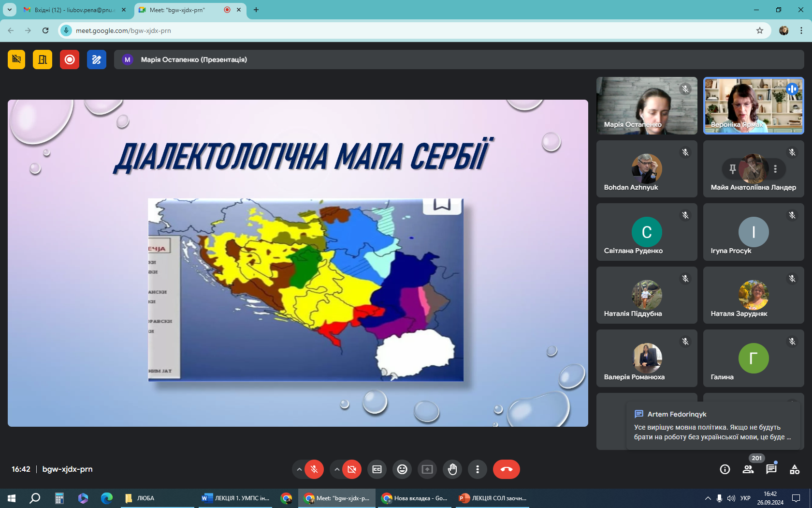Switch to the Gmail Вхідні tab
The image size is (812, 508).
72,10
